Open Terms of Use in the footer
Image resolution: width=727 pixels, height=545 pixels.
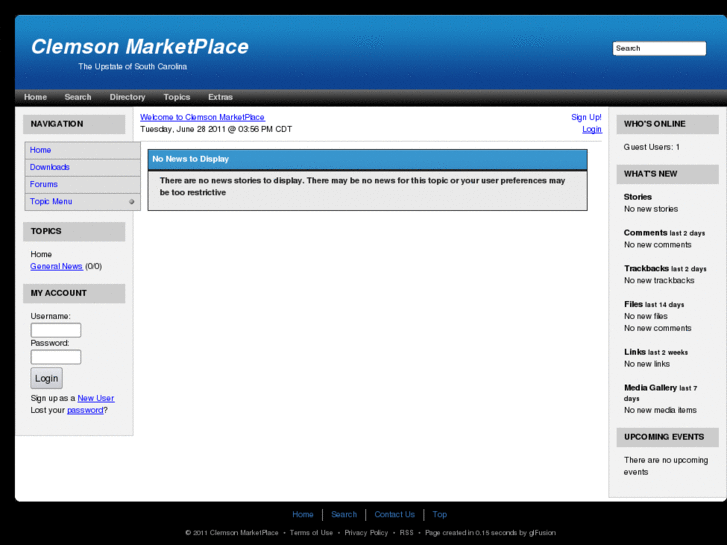pos(312,532)
